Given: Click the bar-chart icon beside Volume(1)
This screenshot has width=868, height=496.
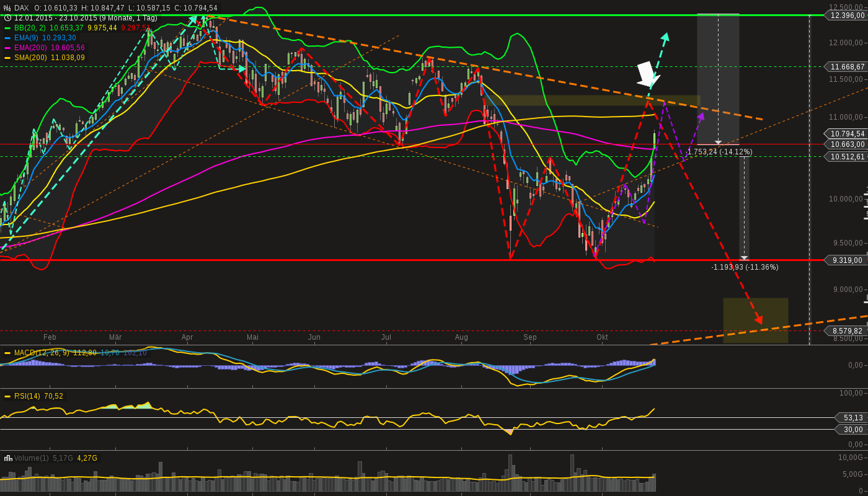Looking at the screenshot, I should pyautogui.click(x=8, y=458).
